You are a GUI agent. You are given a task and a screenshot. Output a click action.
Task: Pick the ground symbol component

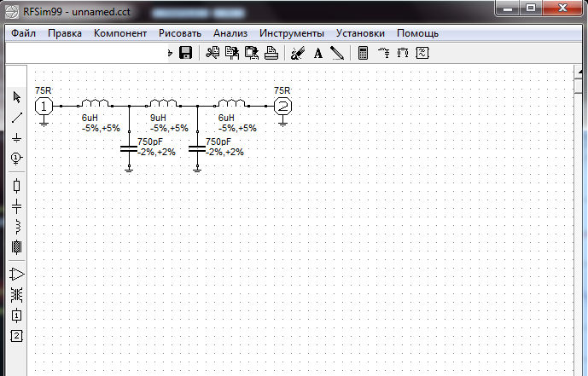(x=16, y=137)
